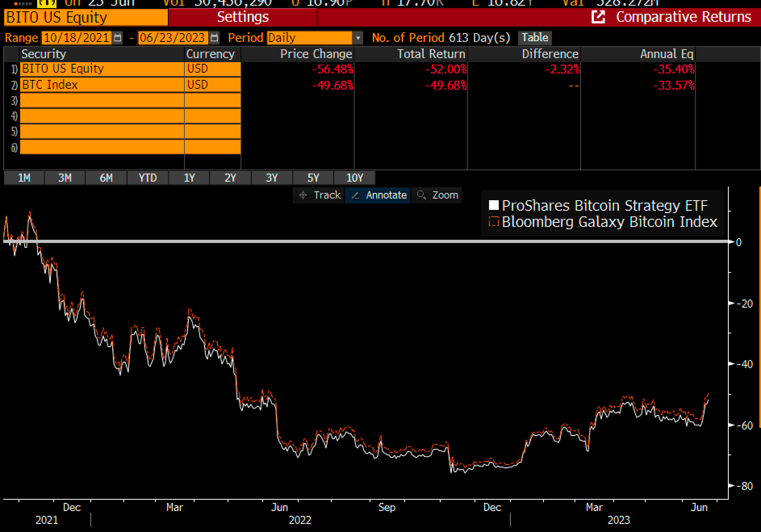Click the yellow bell alert icon at top left
The image size is (761, 532).
click(x=46, y=3)
